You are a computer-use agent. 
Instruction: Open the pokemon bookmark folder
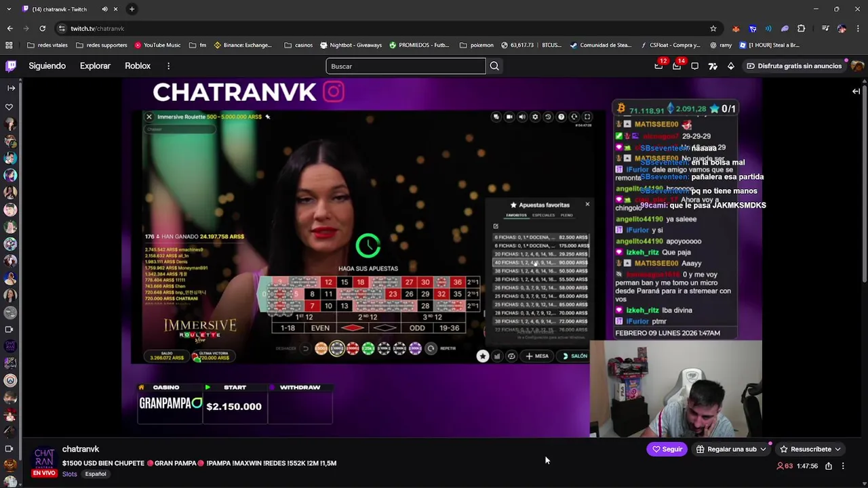click(477, 45)
